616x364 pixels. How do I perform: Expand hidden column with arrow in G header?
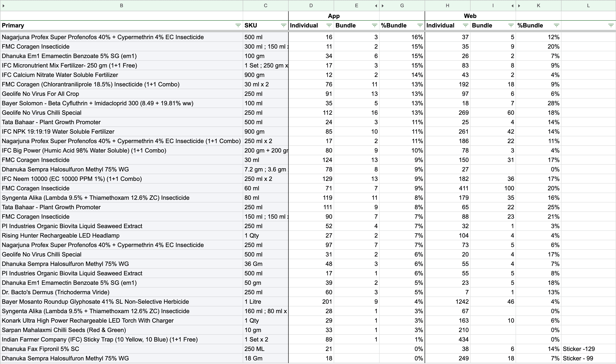[383, 6]
